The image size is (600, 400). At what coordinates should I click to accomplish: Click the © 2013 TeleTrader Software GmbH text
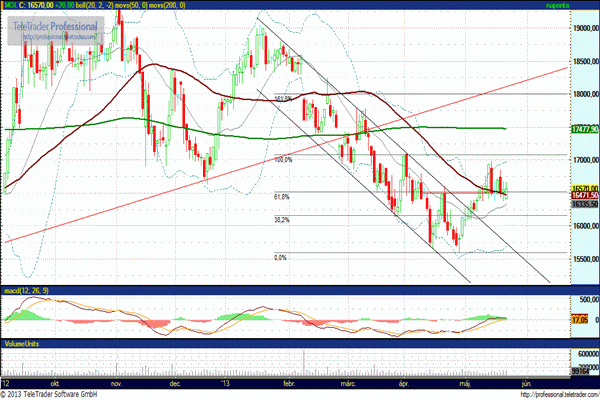pyautogui.click(x=49, y=394)
